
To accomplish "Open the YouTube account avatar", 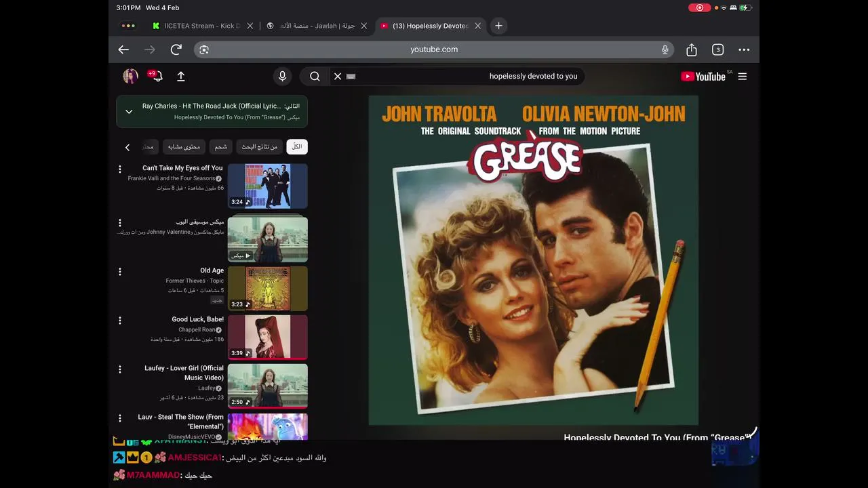I will click(x=130, y=76).
